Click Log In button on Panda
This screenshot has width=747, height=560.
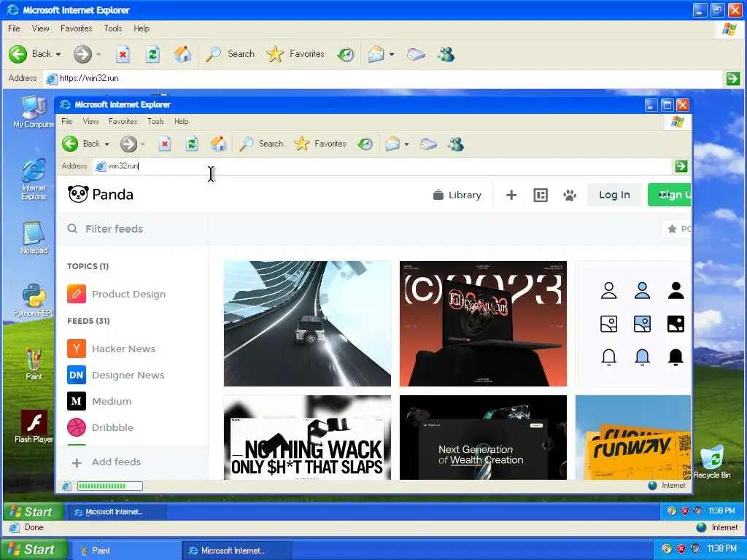(614, 195)
